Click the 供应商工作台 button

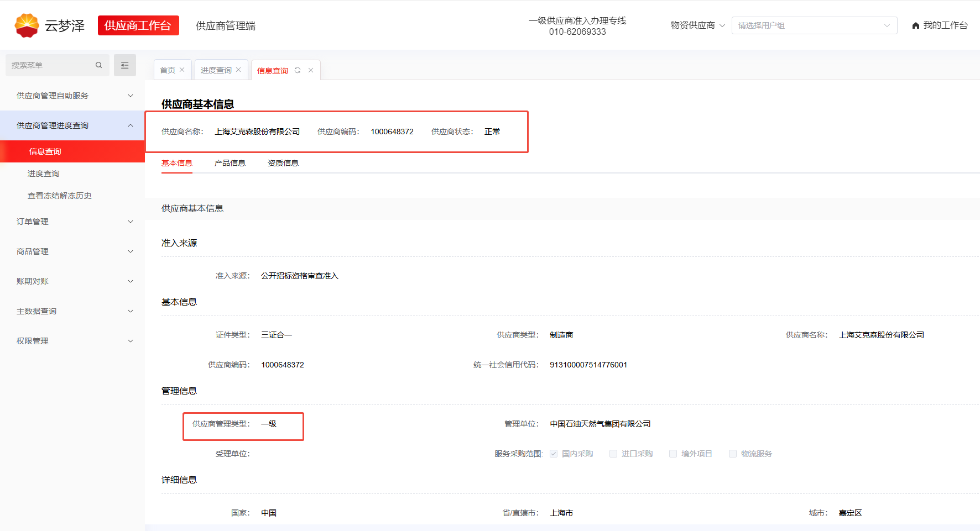(138, 25)
